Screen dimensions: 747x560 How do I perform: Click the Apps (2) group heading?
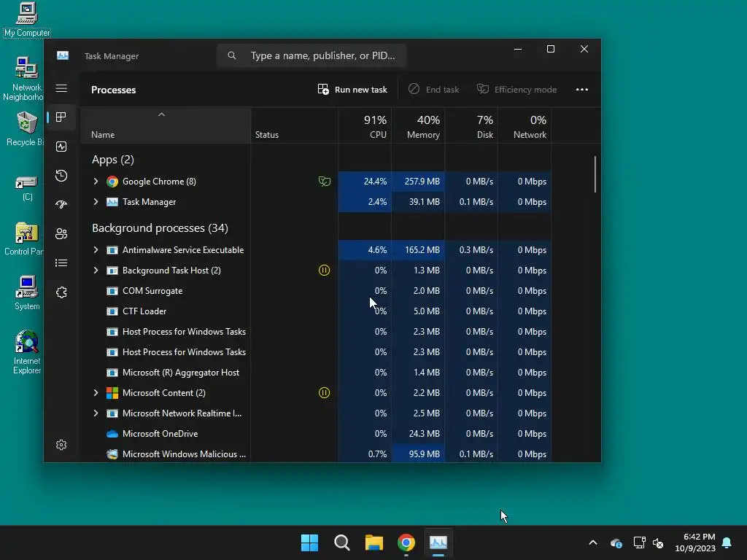113,160
